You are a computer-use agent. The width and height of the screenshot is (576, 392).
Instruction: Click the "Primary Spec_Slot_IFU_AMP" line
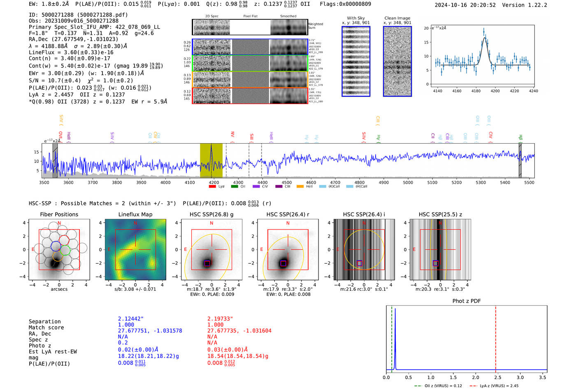click(94, 27)
